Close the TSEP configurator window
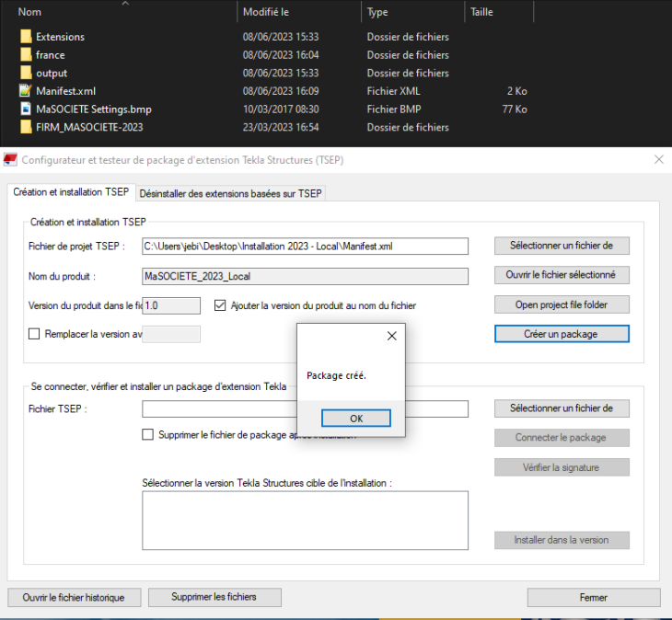 (x=658, y=159)
